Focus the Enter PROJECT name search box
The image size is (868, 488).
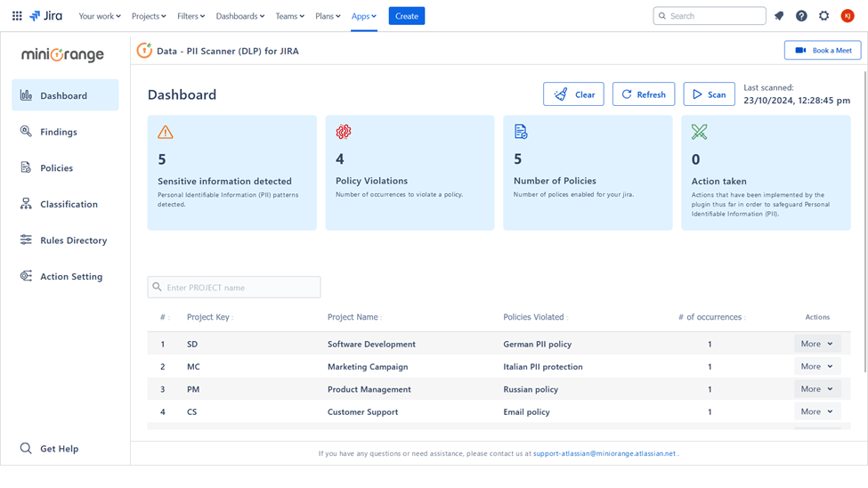(233, 287)
